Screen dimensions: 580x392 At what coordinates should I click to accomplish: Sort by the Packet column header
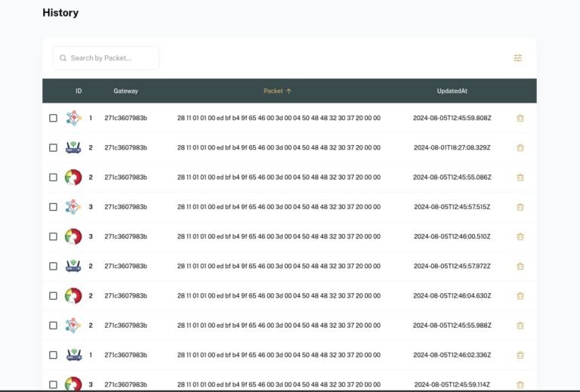273,91
